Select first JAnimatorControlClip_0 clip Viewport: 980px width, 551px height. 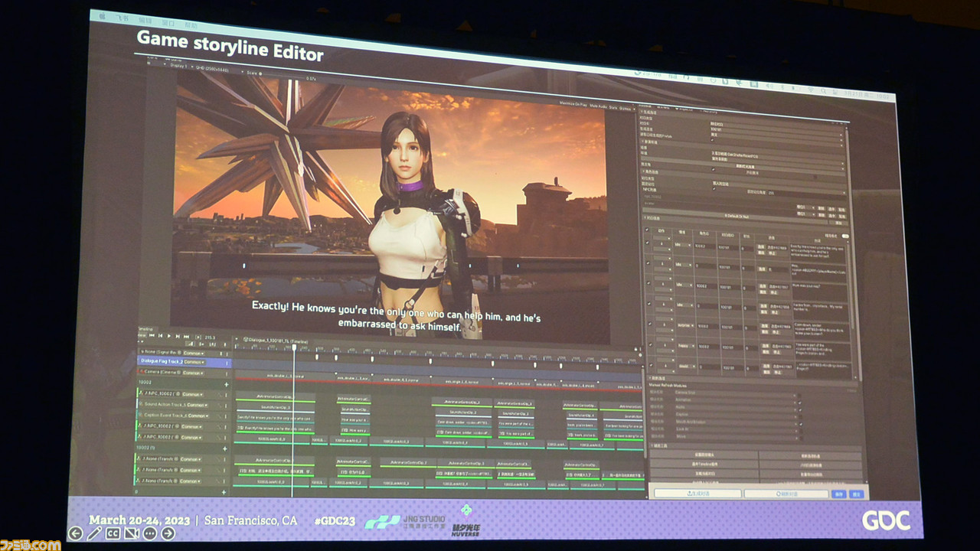coord(276,396)
